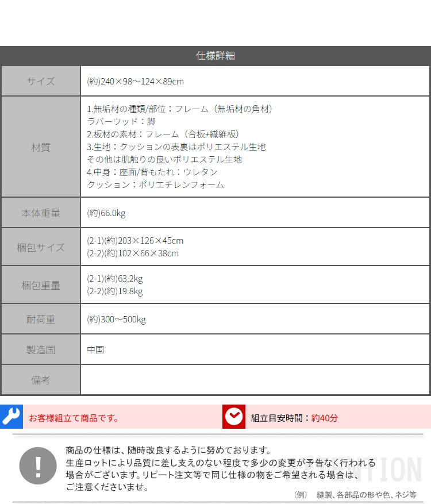
Task: Click the 中国 country value
Action: click(95, 349)
